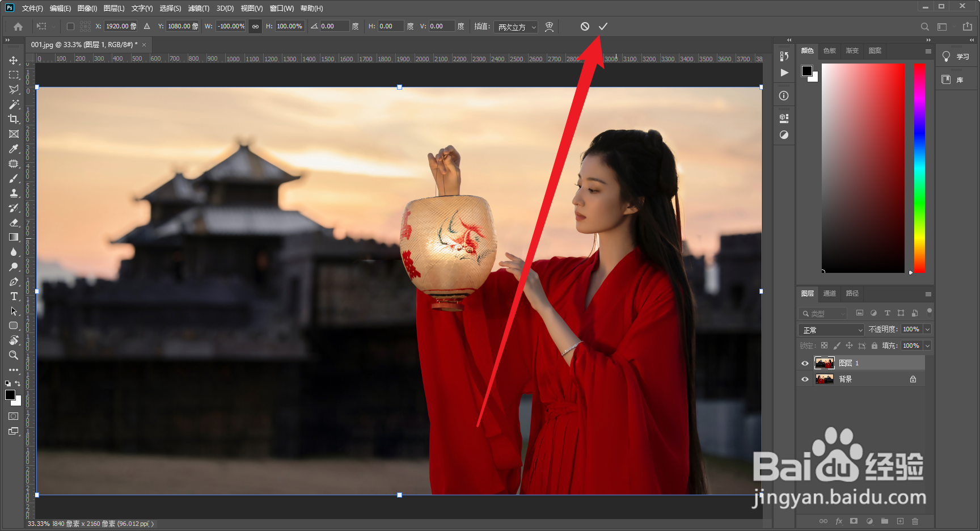980x531 pixels.
Task: Open the Layers panel flyout menu
Action: coord(928,294)
